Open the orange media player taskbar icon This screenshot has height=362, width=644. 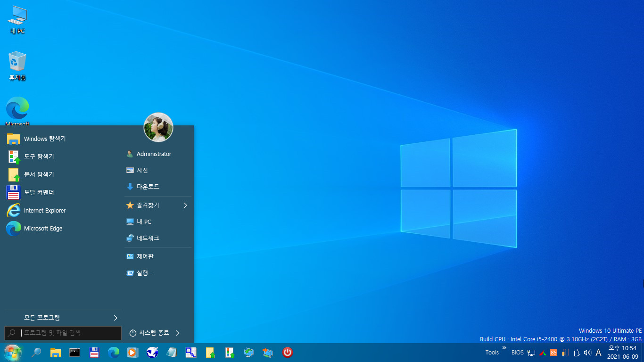[x=133, y=352]
